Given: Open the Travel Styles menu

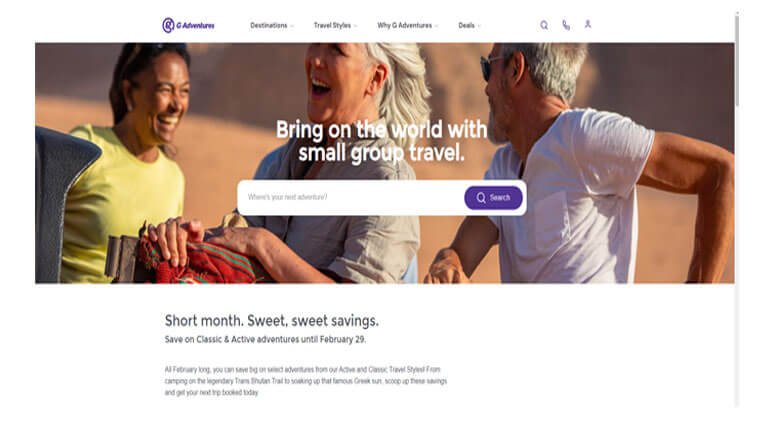Looking at the screenshot, I should (x=332, y=25).
